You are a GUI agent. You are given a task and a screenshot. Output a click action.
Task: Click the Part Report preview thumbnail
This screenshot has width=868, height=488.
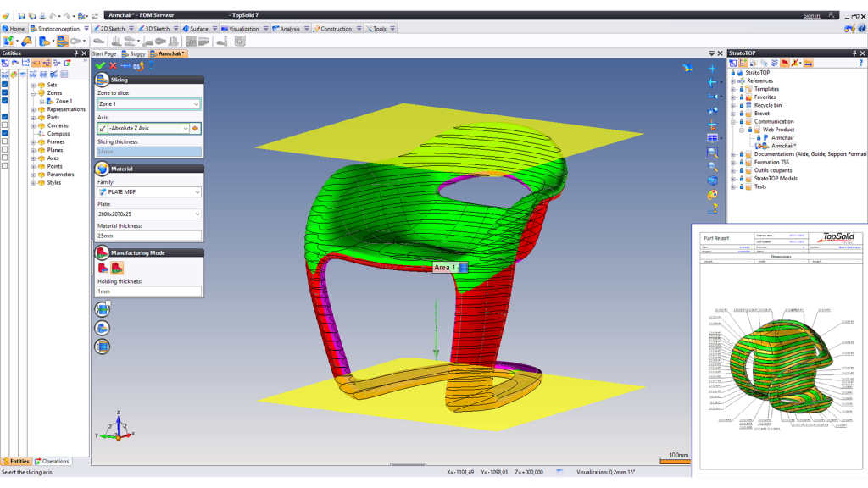tap(781, 350)
